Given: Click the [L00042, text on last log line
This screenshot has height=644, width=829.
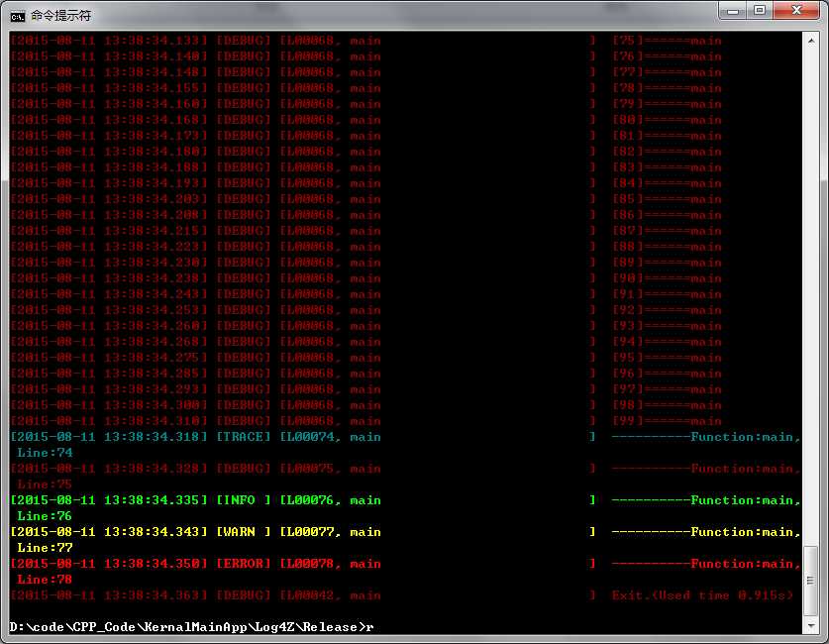Looking at the screenshot, I should [310, 595].
